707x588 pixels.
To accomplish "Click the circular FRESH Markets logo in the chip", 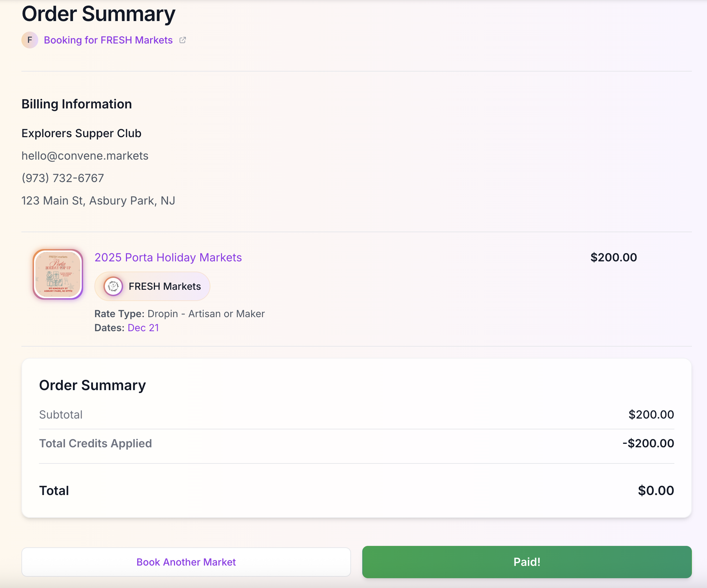I will (x=113, y=286).
